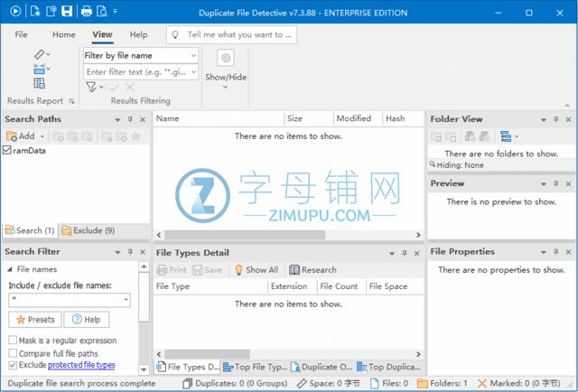Image resolution: width=578 pixels, height=392 pixels.
Task: Click the floppy disk save icon in title bar
Action: pos(67,12)
